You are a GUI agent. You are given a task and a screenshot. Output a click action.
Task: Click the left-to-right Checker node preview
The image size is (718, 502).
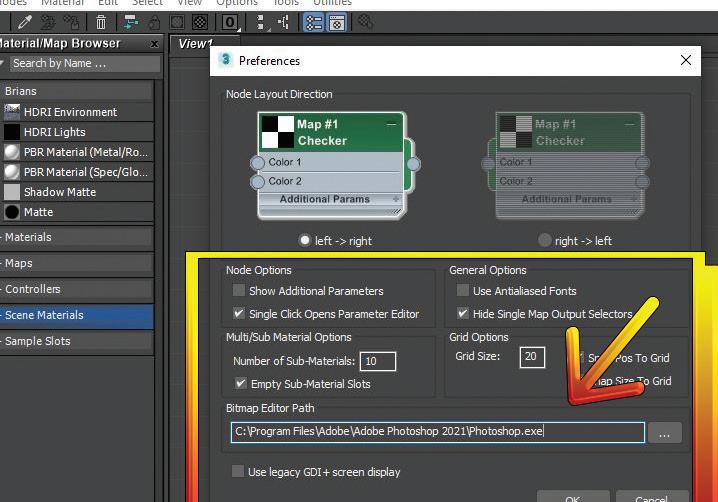pos(337,165)
